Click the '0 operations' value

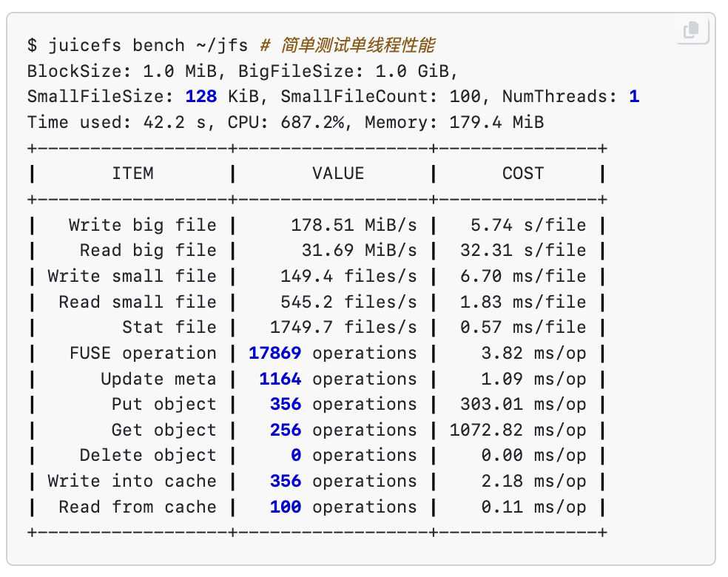pos(354,456)
